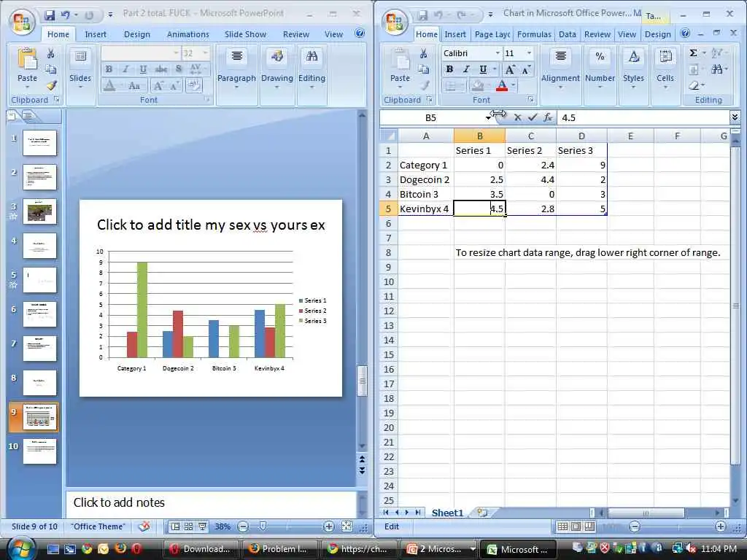Open Number percent group in Excel ribbon

click(x=600, y=69)
